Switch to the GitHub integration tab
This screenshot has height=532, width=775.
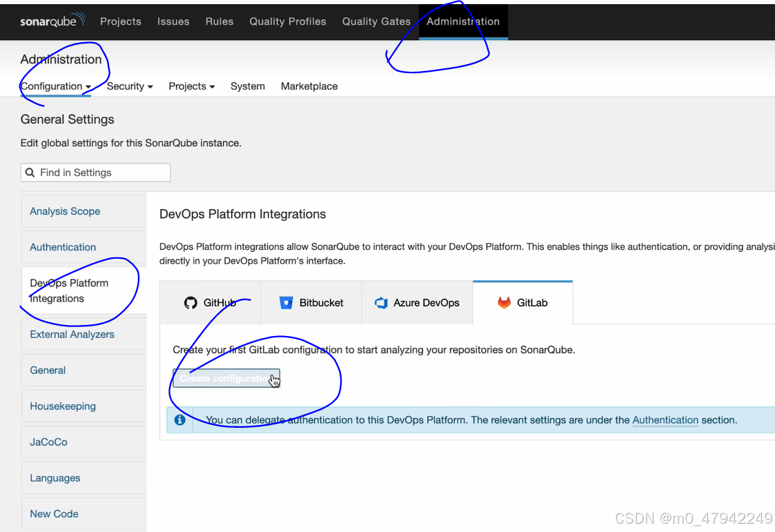click(210, 303)
